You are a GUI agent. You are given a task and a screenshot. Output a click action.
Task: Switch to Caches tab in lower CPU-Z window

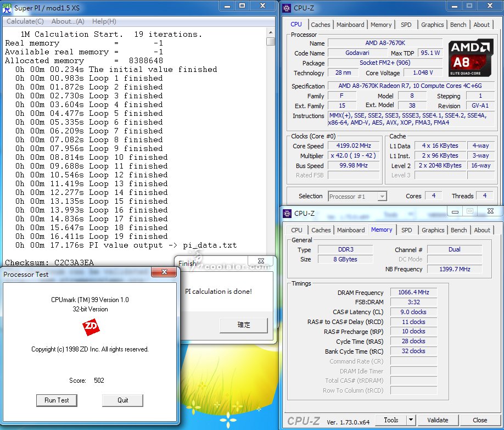[x=321, y=230]
